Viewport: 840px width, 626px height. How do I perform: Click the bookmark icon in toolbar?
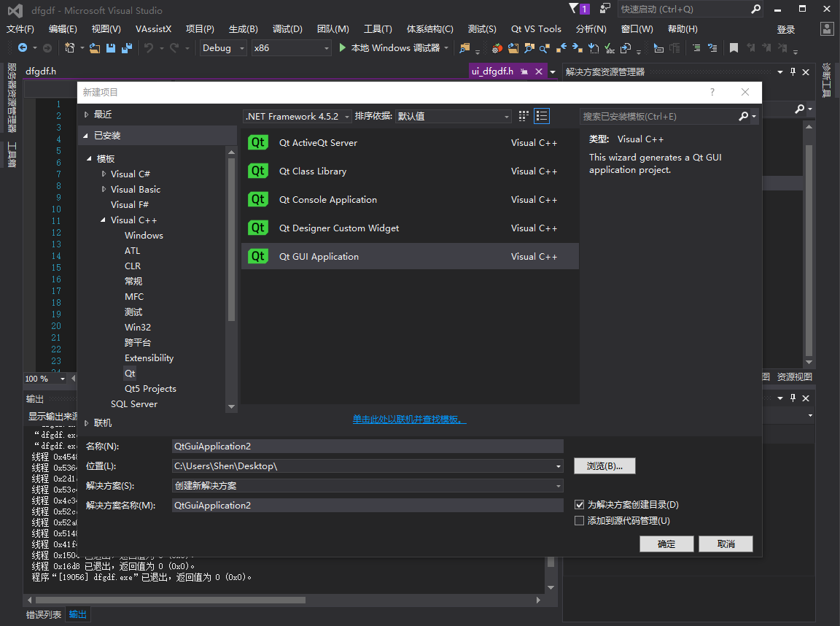(734, 47)
